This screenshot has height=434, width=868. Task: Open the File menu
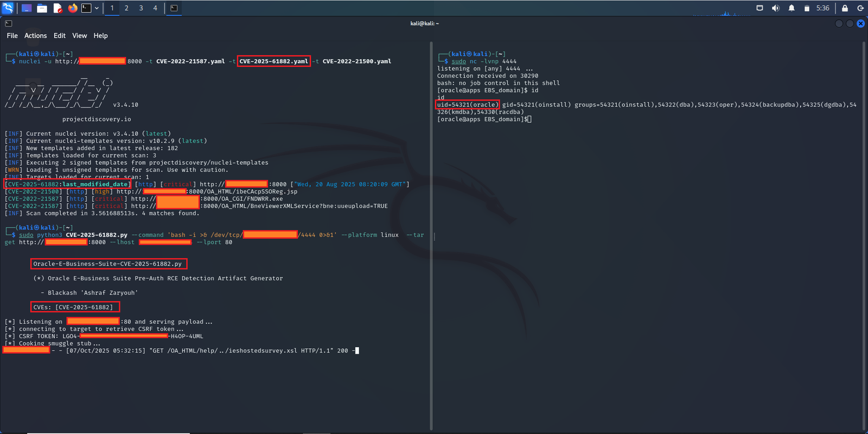click(x=12, y=36)
